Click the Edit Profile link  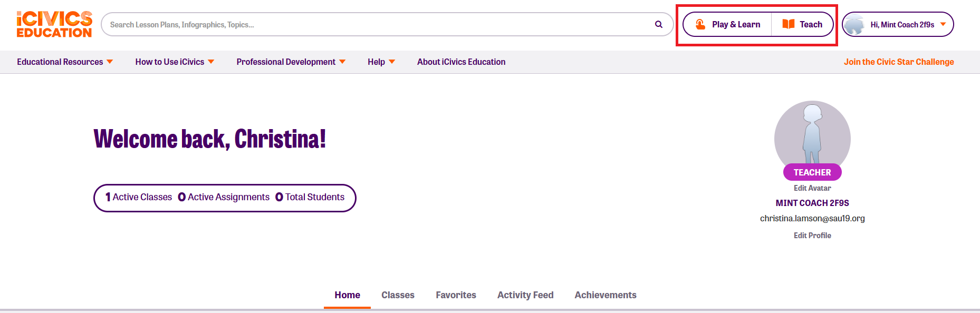point(812,236)
